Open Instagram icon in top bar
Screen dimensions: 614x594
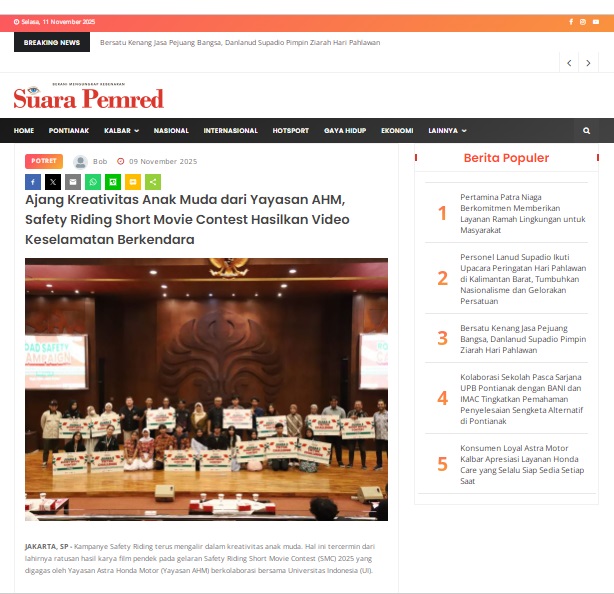pyautogui.click(x=584, y=21)
